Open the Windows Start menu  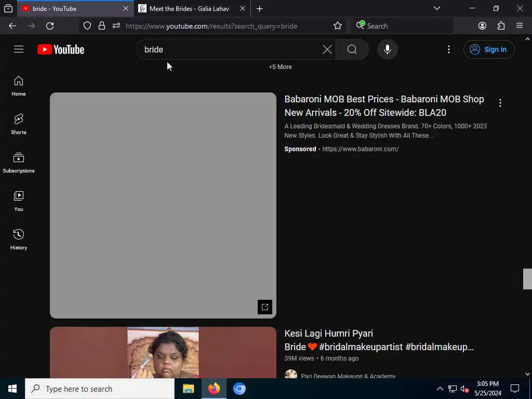(12, 389)
